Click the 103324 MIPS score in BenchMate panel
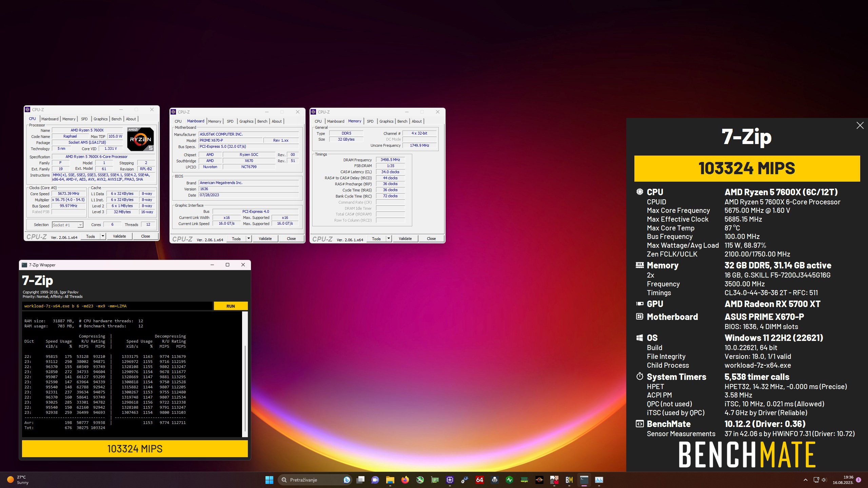Screen dimensions: 868x488 click(747, 168)
